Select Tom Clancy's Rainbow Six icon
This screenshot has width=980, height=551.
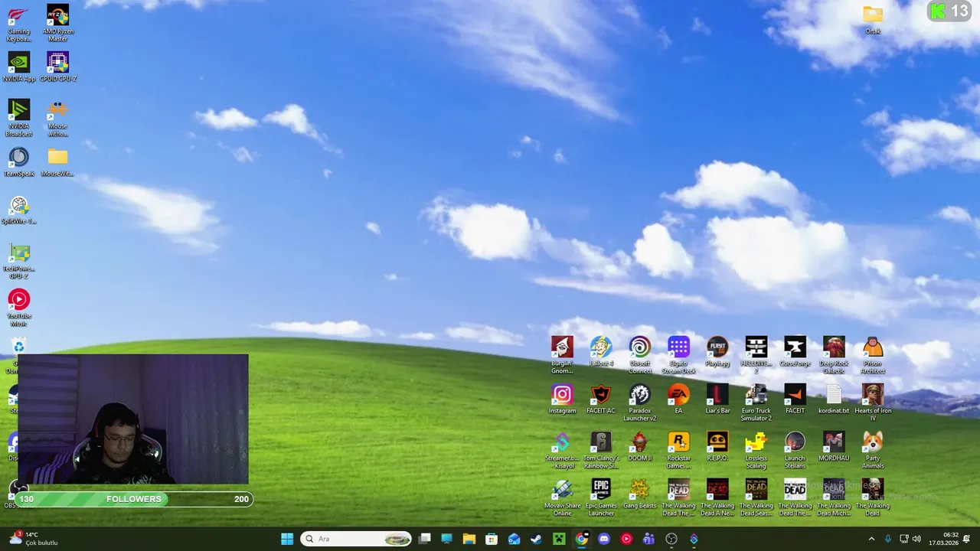pyautogui.click(x=601, y=451)
